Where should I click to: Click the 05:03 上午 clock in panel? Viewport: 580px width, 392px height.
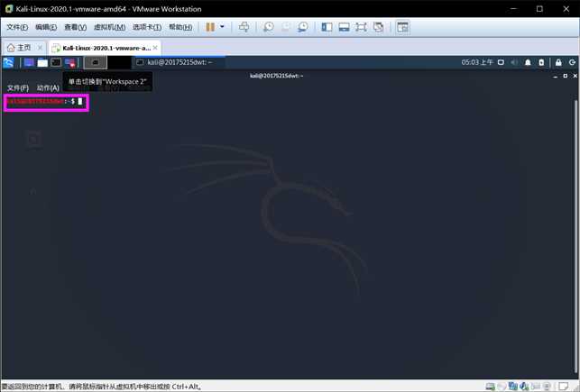(x=477, y=62)
